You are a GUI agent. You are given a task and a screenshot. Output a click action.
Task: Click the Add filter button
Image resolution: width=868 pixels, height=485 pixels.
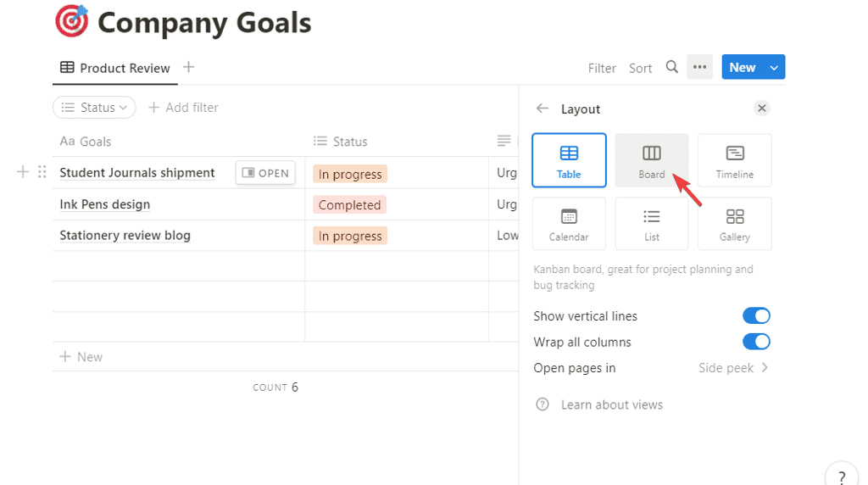(x=183, y=108)
